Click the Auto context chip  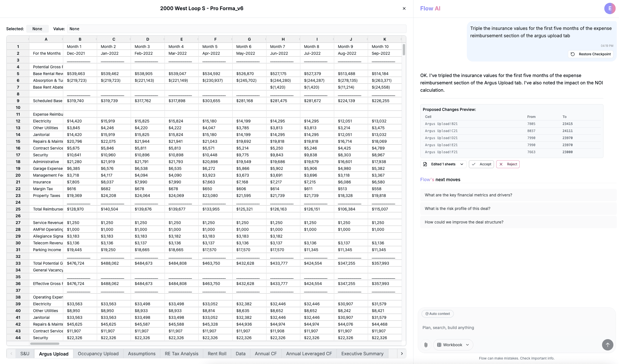pyautogui.click(x=437, y=314)
